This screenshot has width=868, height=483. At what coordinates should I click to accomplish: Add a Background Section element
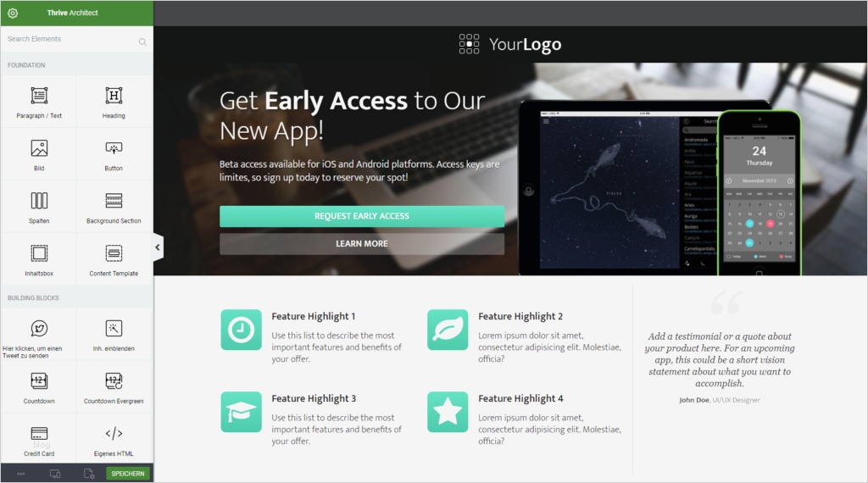click(114, 207)
